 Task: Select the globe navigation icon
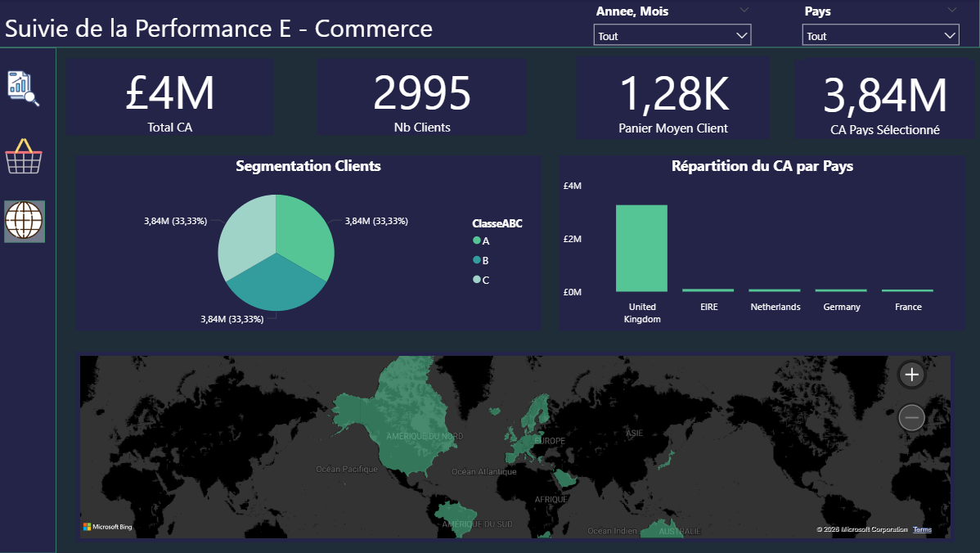25,221
